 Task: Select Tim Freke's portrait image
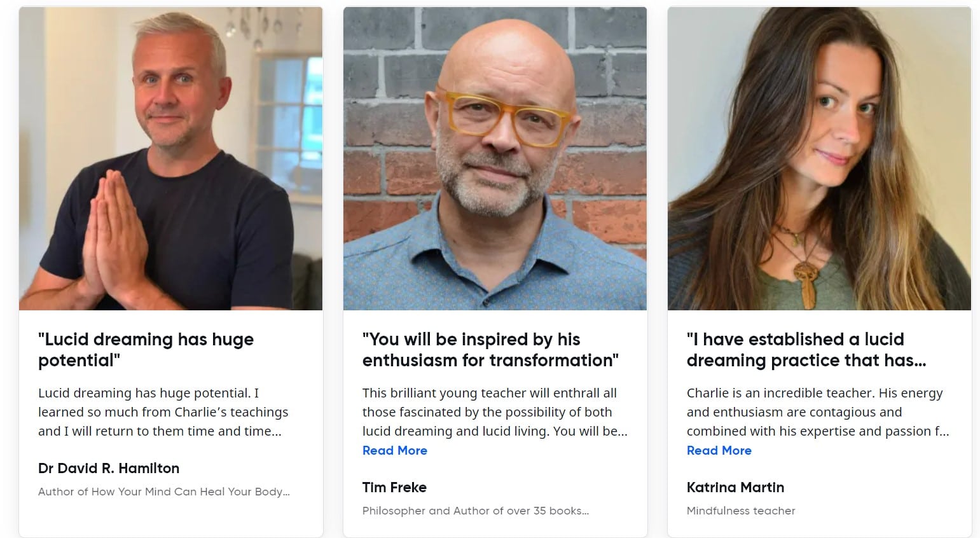pyautogui.click(x=495, y=159)
